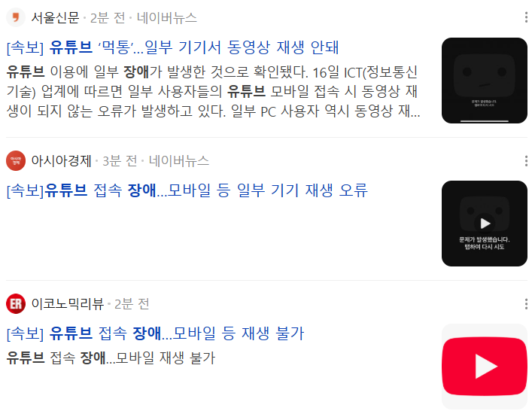
Task: Open headline '유튜브 먹통…일부 기기서 동영상 재생 안돼'
Action: click(173, 47)
